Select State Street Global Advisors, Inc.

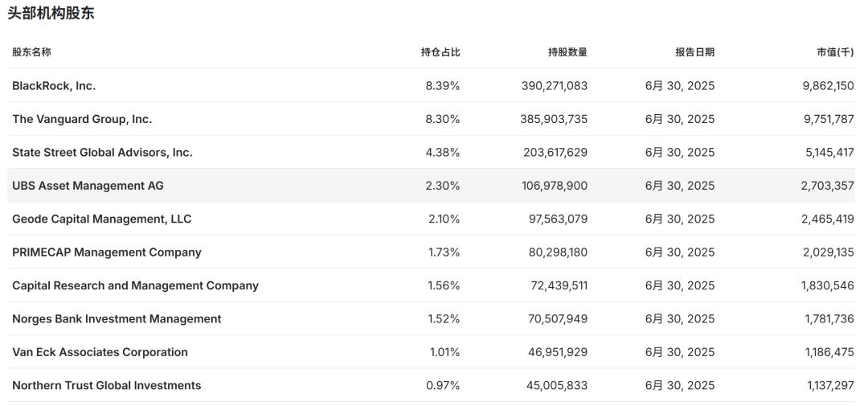click(x=102, y=153)
